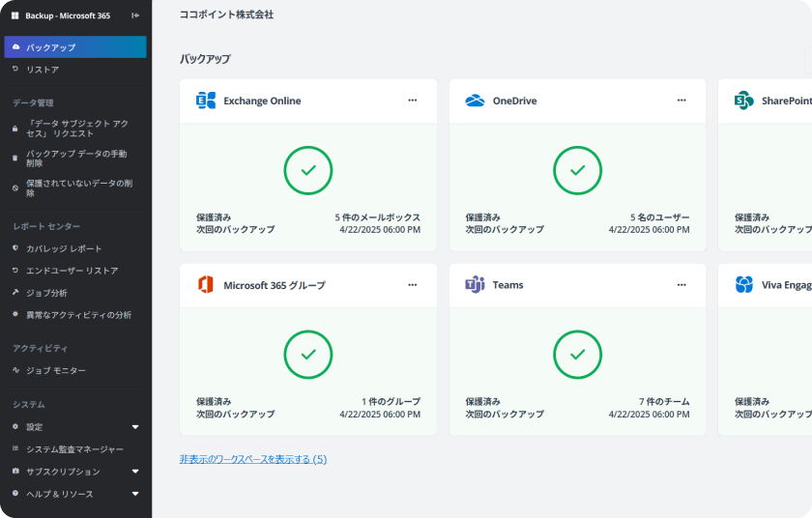Expand the ヘルプ & リソース section arrow

point(135,494)
